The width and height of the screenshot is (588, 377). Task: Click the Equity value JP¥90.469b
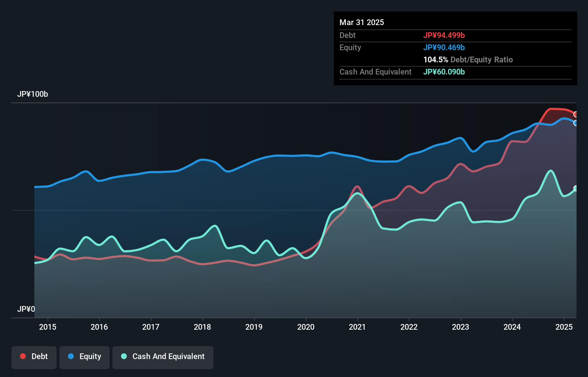click(444, 47)
